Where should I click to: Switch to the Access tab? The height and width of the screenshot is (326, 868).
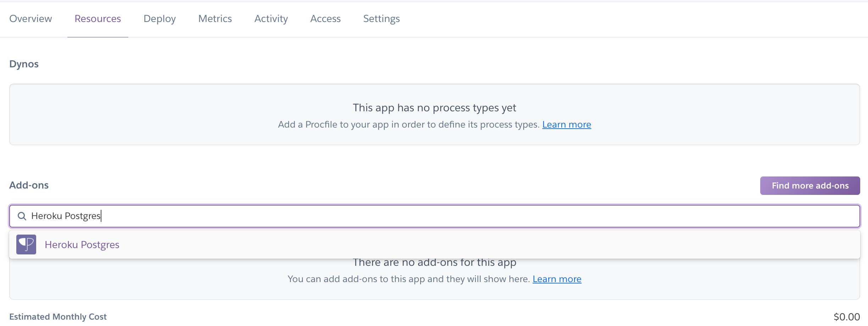click(325, 18)
